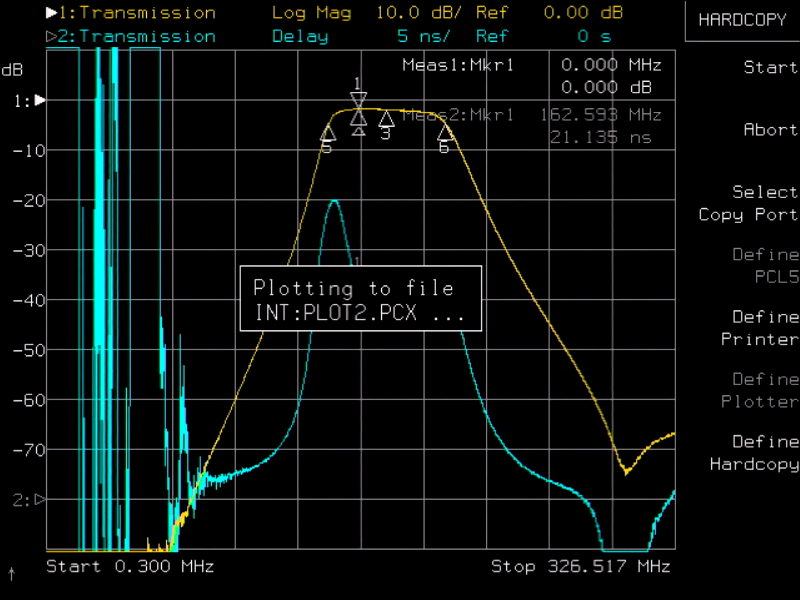Select marker 3 triangle on the yellow trace
800x600 pixels.
tap(386, 119)
